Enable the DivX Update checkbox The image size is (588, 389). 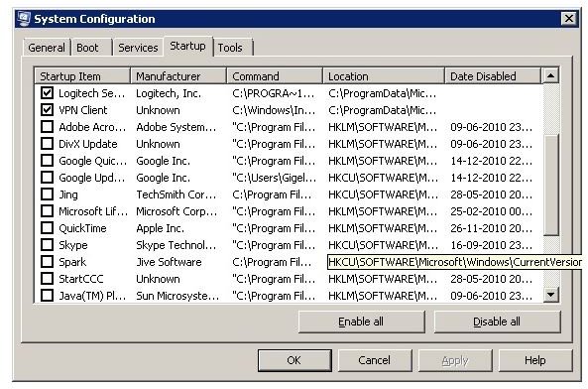pos(47,144)
